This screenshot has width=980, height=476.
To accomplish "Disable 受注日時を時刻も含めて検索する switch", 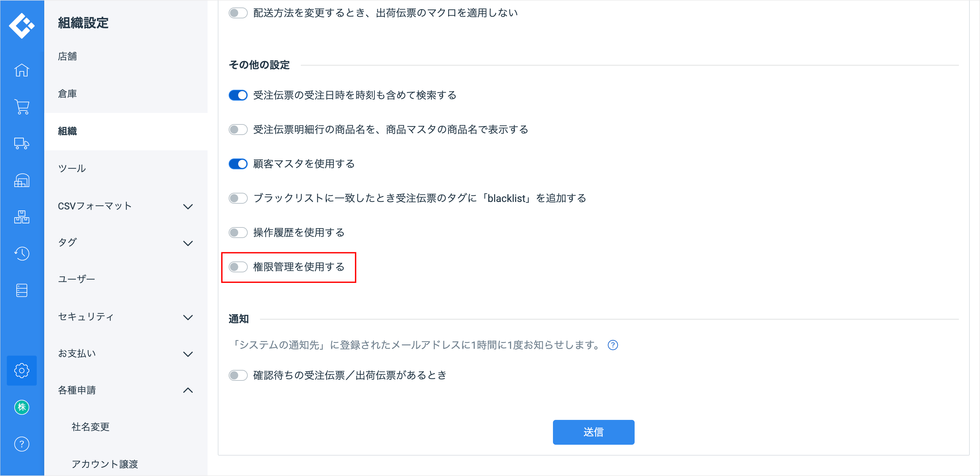I will coord(238,95).
